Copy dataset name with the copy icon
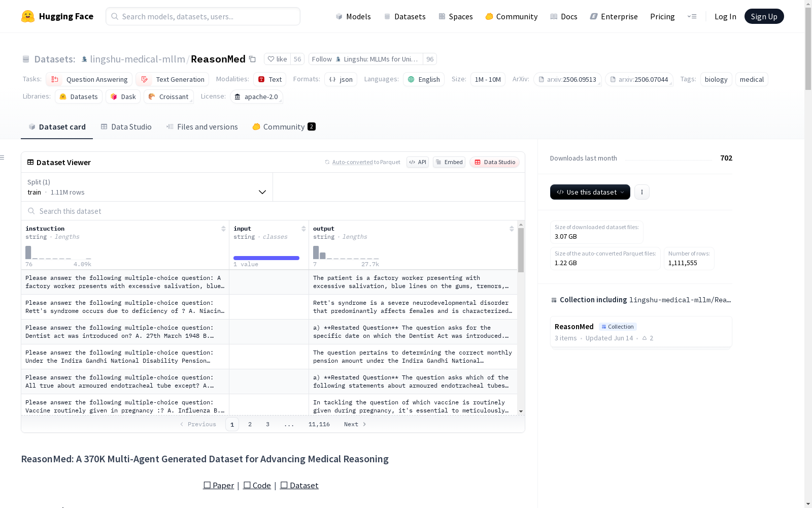This screenshot has width=812, height=508. [x=252, y=59]
